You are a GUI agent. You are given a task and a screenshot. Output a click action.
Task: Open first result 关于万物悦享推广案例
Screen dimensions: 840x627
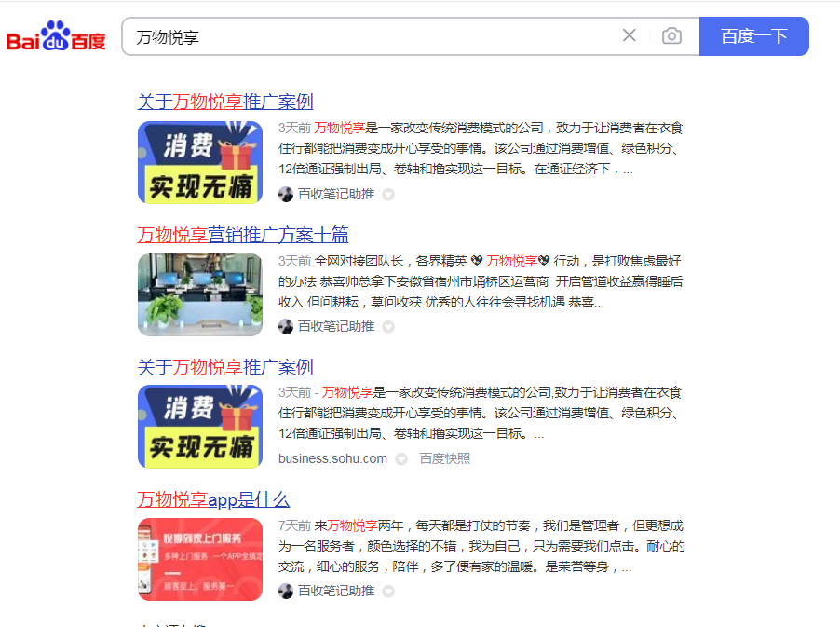[x=225, y=102]
